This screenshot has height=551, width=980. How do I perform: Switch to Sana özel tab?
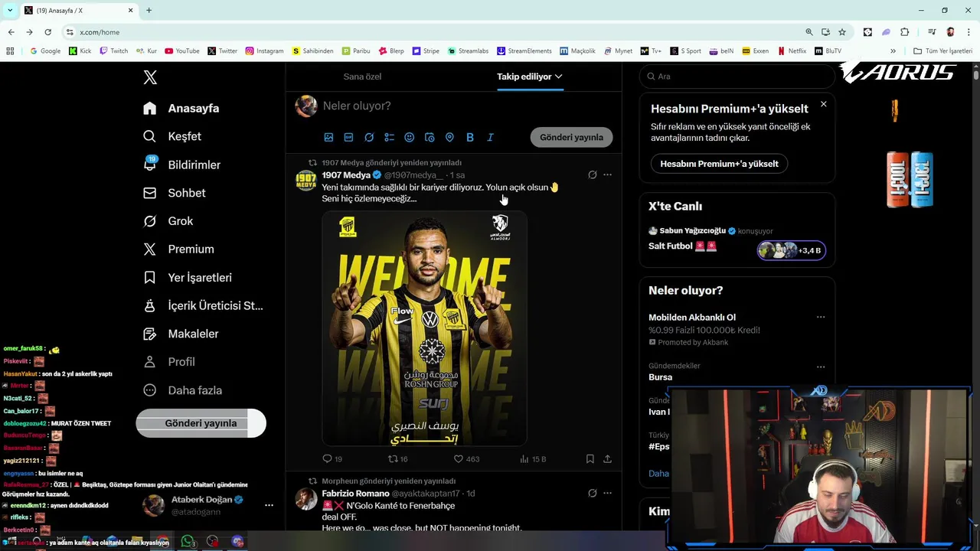(362, 77)
